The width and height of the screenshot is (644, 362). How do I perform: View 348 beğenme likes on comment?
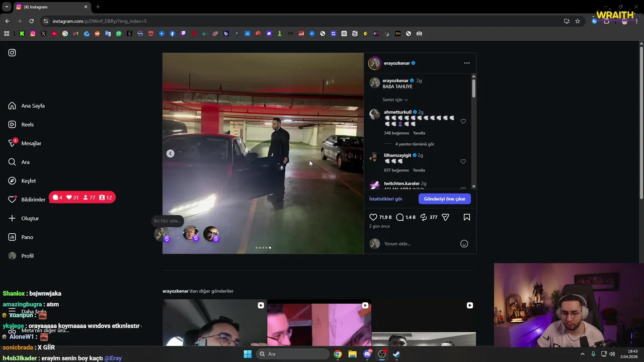tap(396, 133)
